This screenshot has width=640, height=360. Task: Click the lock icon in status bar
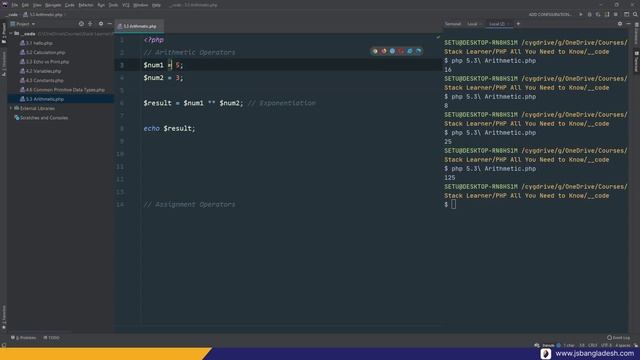pos(636,345)
